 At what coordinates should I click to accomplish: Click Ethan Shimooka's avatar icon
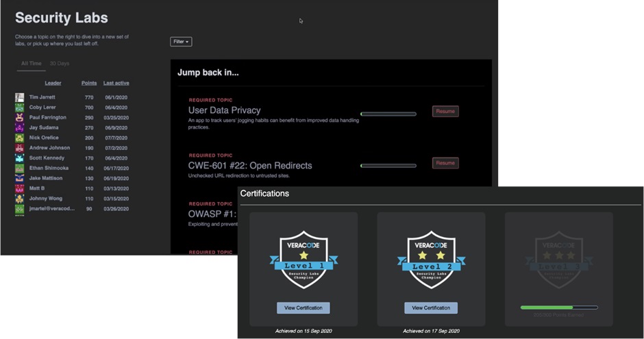[x=19, y=168]
